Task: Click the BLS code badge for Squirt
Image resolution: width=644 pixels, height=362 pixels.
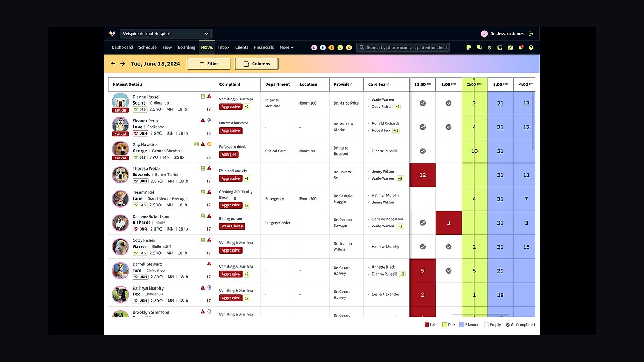Action: (x=140, y=109)
